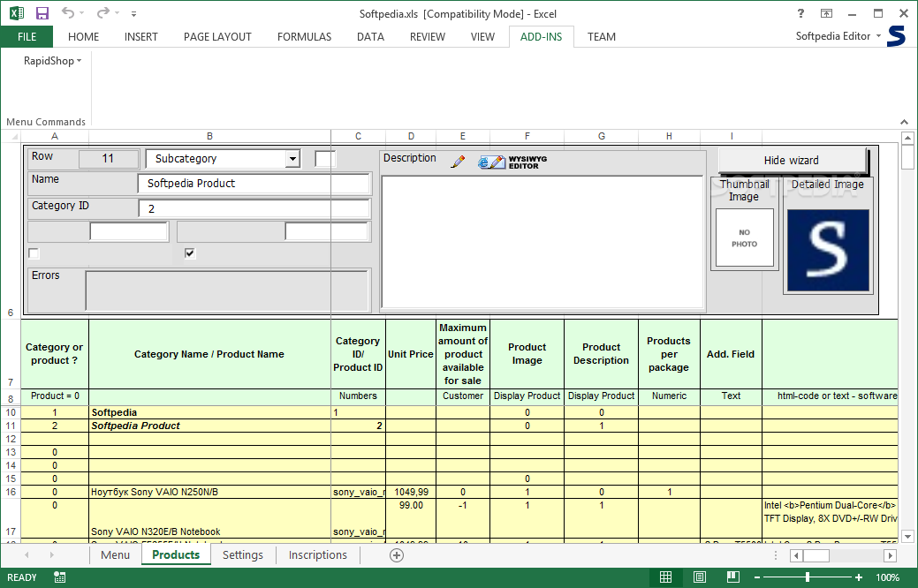
Task: Open Excel Help question mark
Action: (800, 13)
